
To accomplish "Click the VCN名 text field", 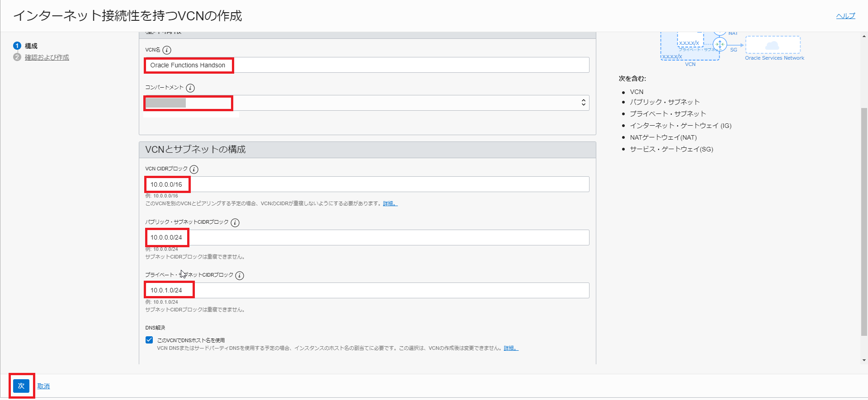I will point(366,65).
